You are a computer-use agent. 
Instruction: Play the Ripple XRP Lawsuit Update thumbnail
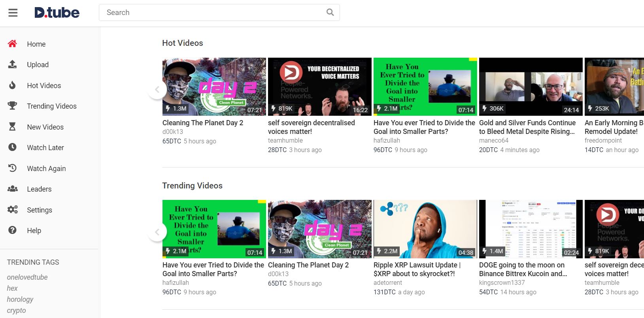point(425,229)
